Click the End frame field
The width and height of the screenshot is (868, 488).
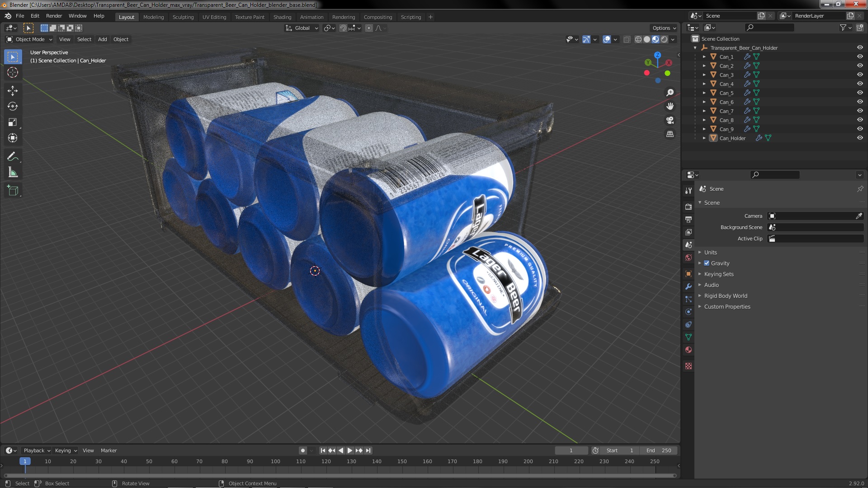click(660, 450)
